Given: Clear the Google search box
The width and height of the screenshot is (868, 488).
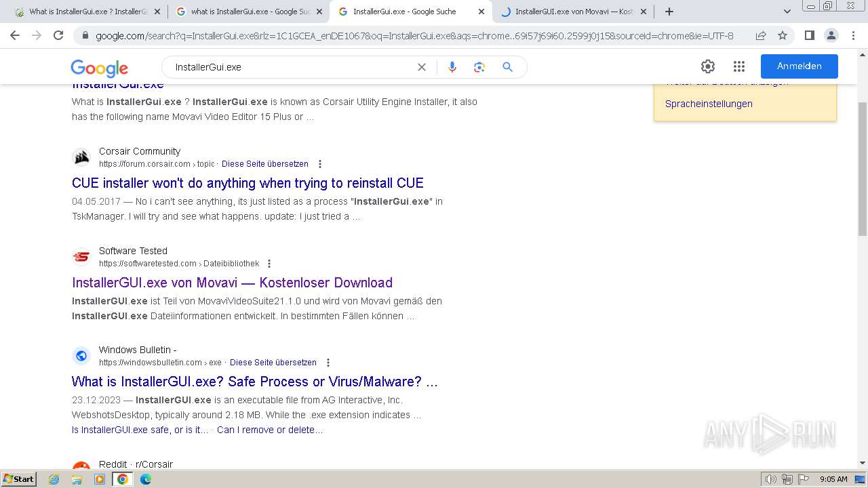Looking at the screenshot, I should (422, 67).
